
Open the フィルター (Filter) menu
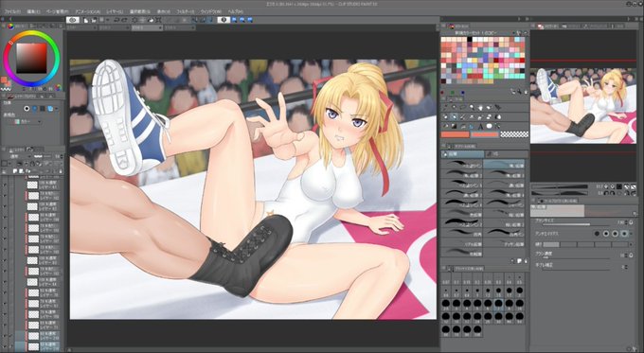pos(186,11)
